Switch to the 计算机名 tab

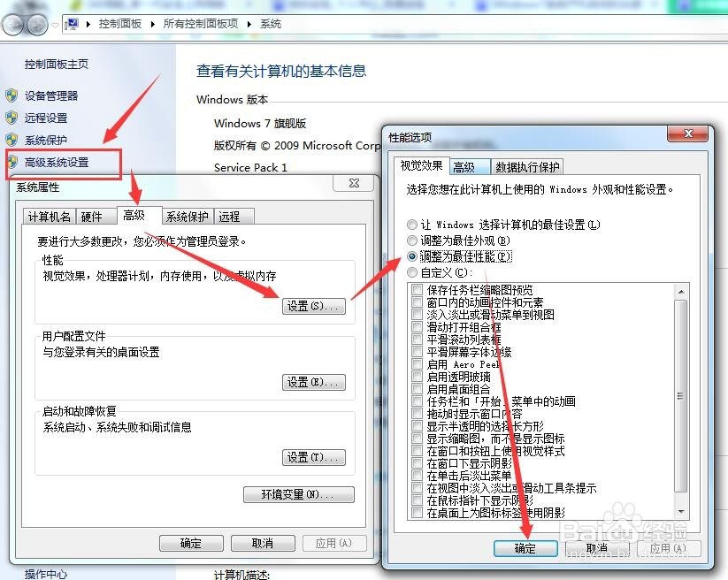(49, 216)
